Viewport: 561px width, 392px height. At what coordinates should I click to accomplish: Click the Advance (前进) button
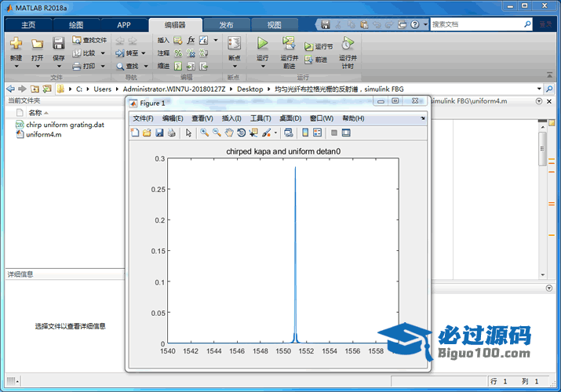point(316,60)
